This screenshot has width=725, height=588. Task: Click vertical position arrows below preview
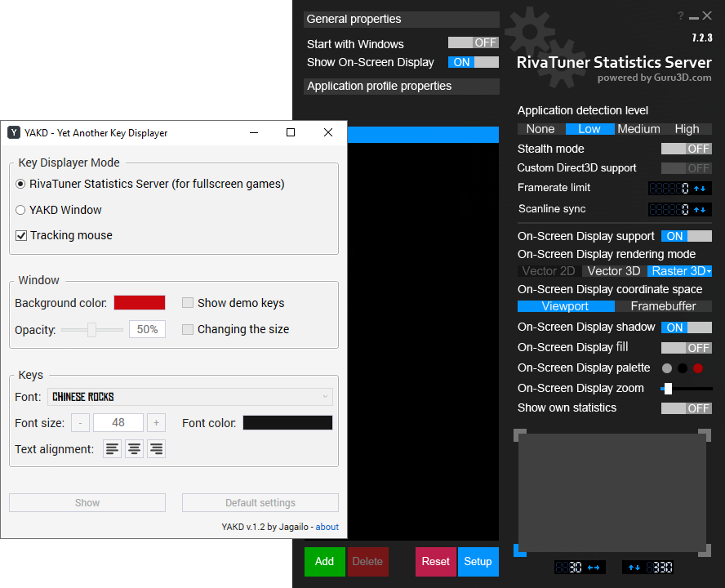click(x=634, y=568)
